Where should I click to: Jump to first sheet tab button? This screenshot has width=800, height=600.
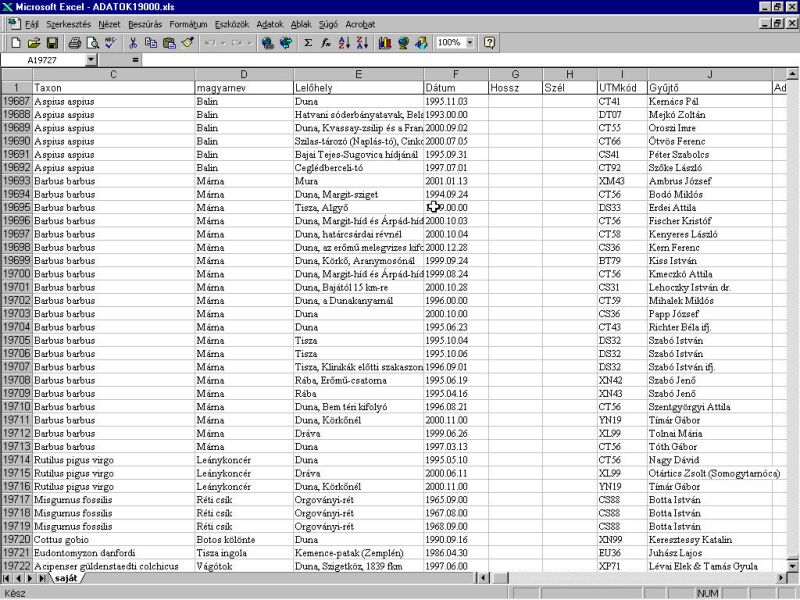pos(6,579)
